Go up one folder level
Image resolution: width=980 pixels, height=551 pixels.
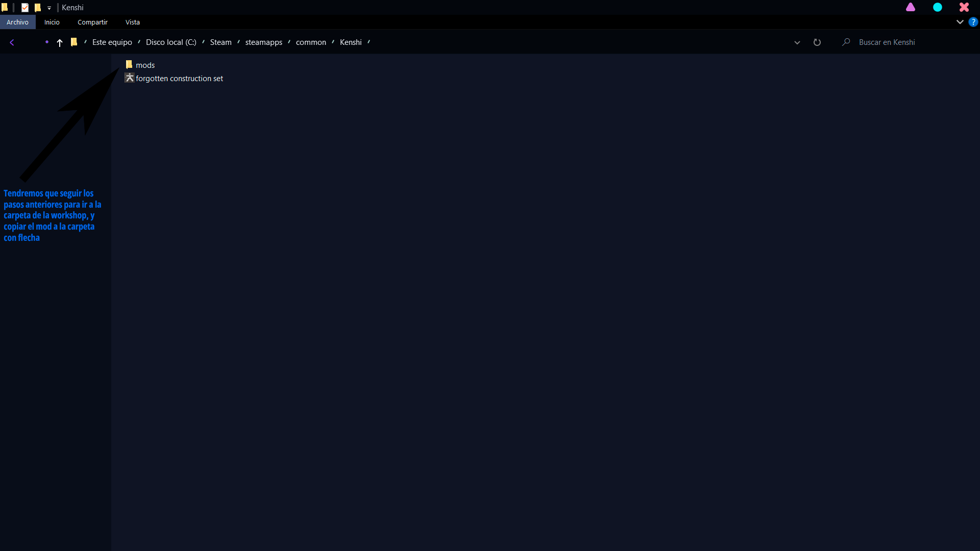pyautogui.click(x=60, y=43)
